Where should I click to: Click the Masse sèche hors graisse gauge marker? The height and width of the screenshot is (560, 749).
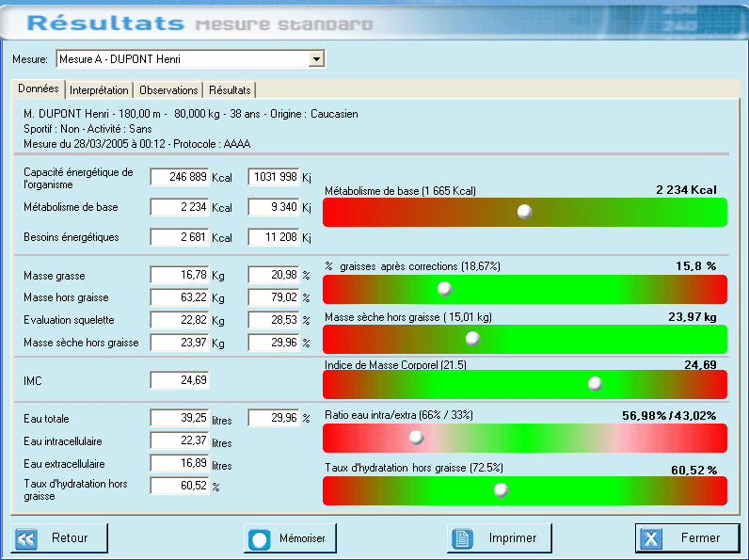pos(472,338)
